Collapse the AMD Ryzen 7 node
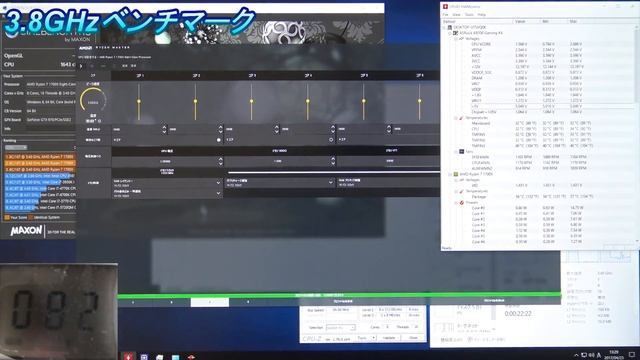The height and width of the screenshot is (360, 640). (450, 174)
